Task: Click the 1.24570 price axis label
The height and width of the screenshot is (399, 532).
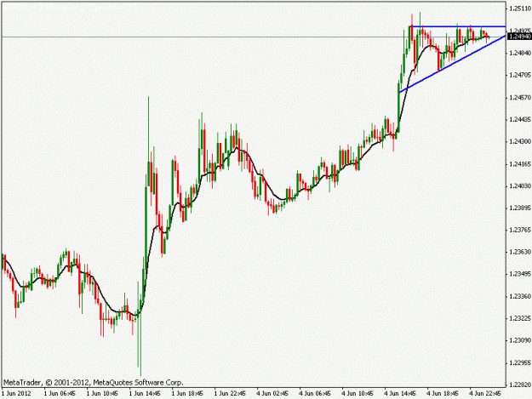Action: pos(520,98)
